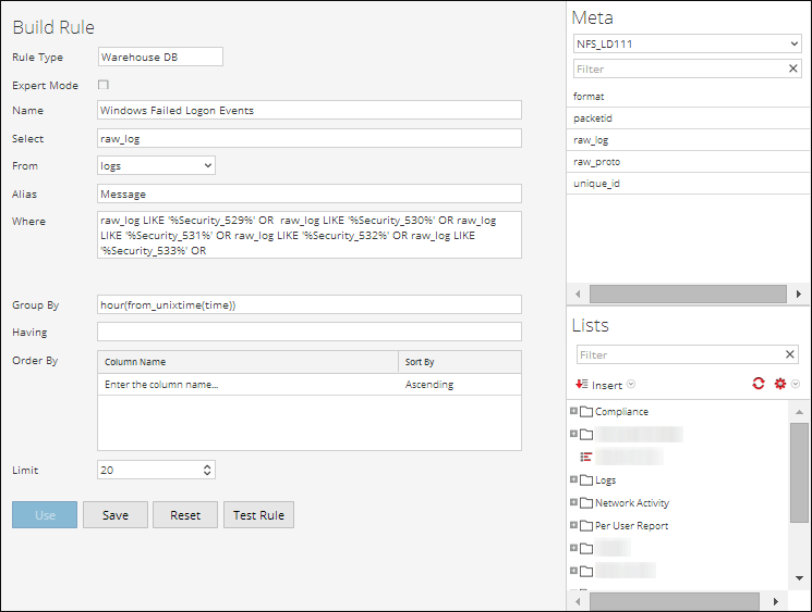
Task: Clear the Lists filter using the X icon
Action: point(789,352)
